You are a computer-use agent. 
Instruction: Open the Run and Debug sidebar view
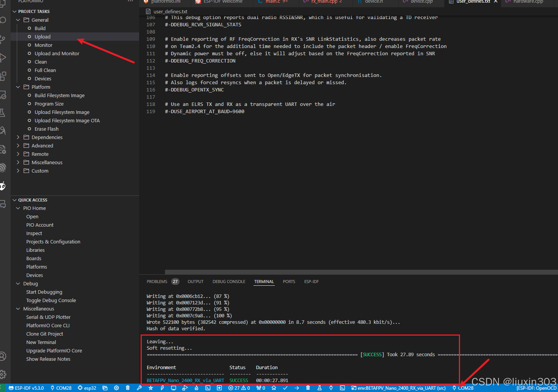[3, 58]
